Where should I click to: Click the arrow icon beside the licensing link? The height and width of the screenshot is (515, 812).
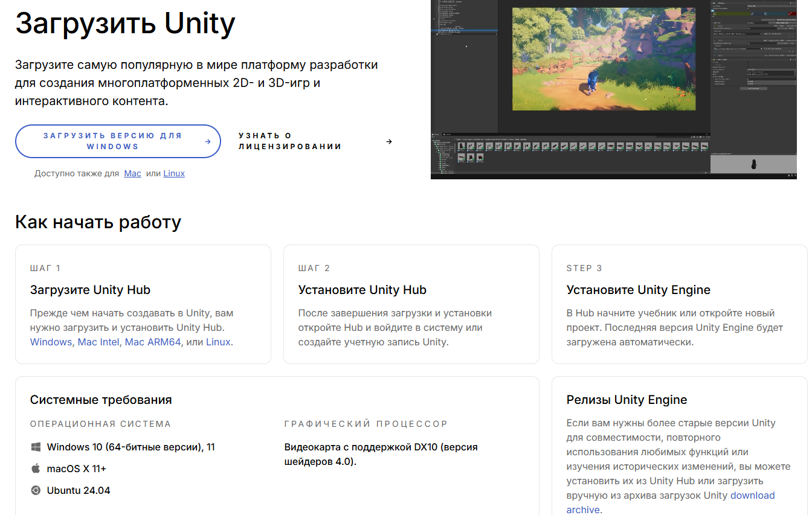click(x=390, y=141)
